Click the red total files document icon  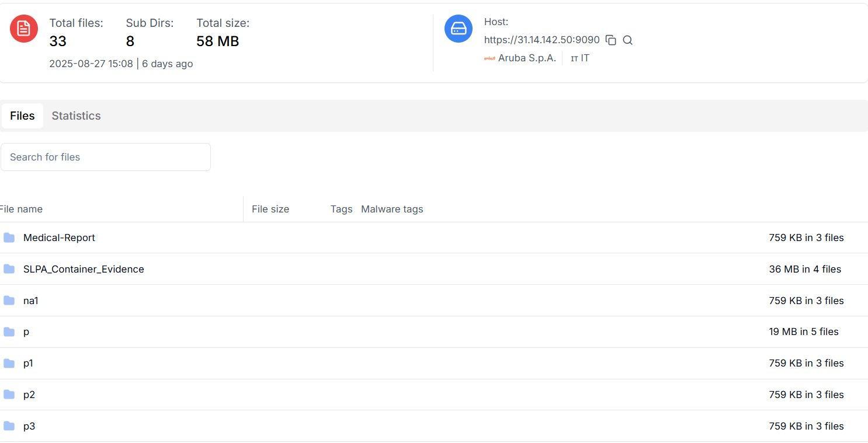coord(24,29)
